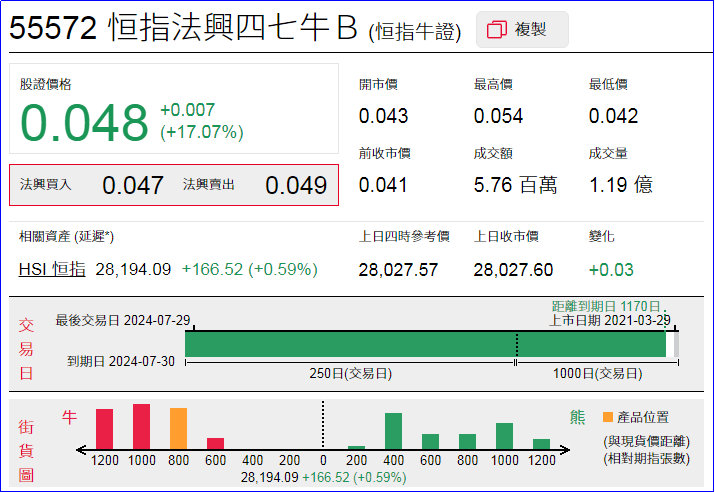Viewport: 715px width, 492px height.
Task: Click the 最低價 value 0.042
Action: [x=613, y=116]
